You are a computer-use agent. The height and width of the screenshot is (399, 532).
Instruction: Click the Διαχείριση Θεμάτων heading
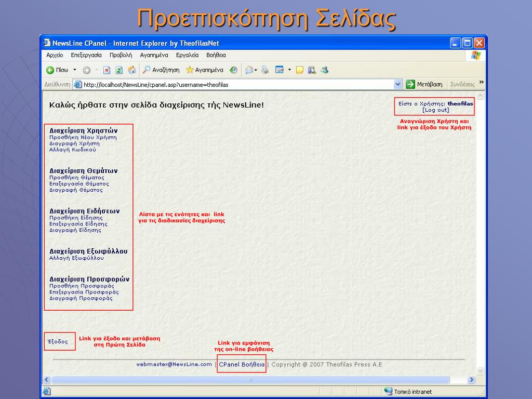tap(84, 170)
